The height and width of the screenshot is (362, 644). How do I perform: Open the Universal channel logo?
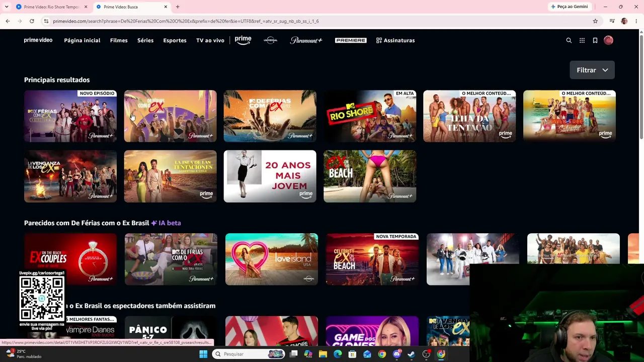(x=271, y=40)
